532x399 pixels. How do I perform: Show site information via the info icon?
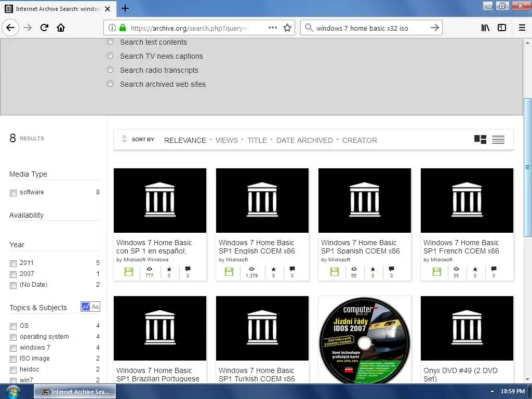pyautogui.click(x=112, y=28)
